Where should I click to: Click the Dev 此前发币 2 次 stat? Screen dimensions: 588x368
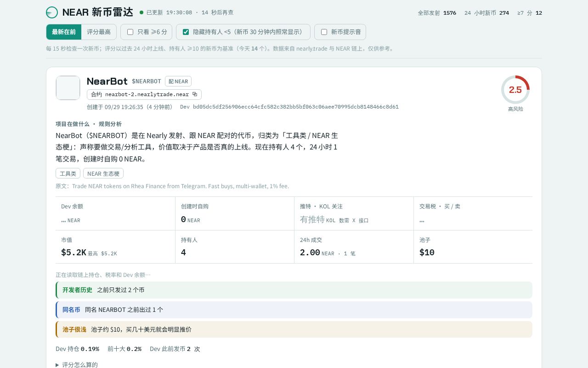175,349
